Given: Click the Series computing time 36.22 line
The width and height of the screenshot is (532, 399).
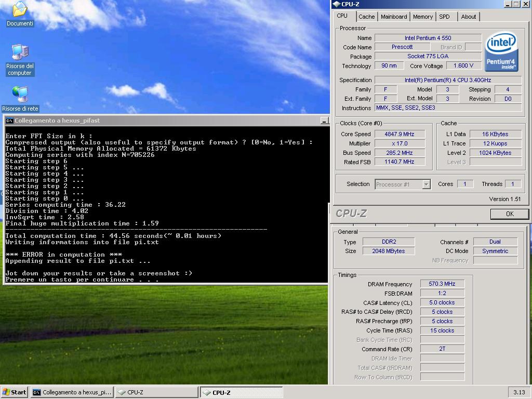Looking at the screenshot, I should [65, 205].
